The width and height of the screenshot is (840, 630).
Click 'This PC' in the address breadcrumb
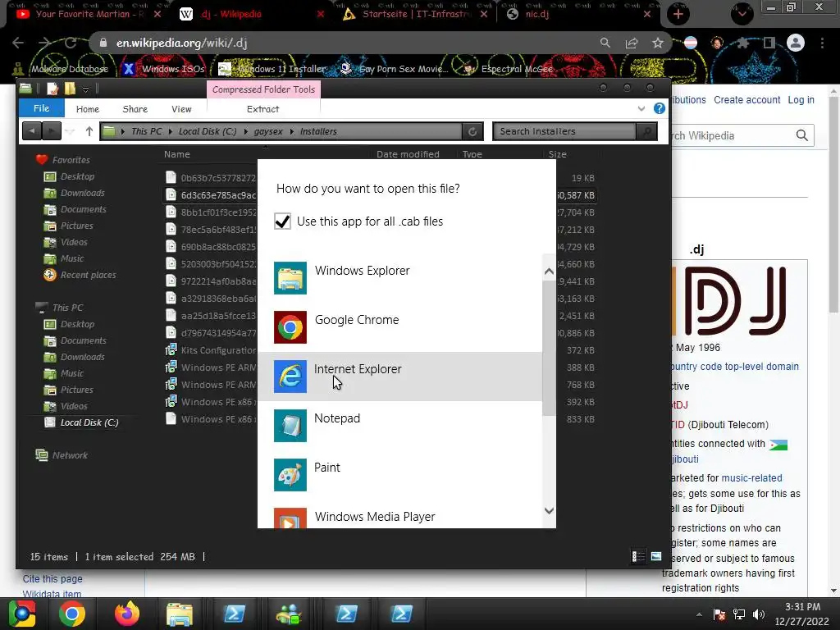coord(146,131)
